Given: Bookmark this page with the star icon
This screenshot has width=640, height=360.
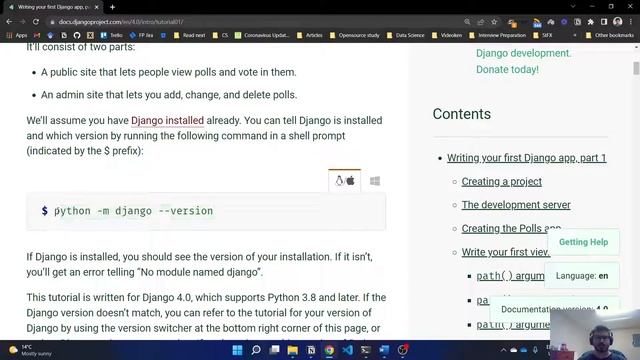Looking at the screenshot, I should click(x=494, y=22).
